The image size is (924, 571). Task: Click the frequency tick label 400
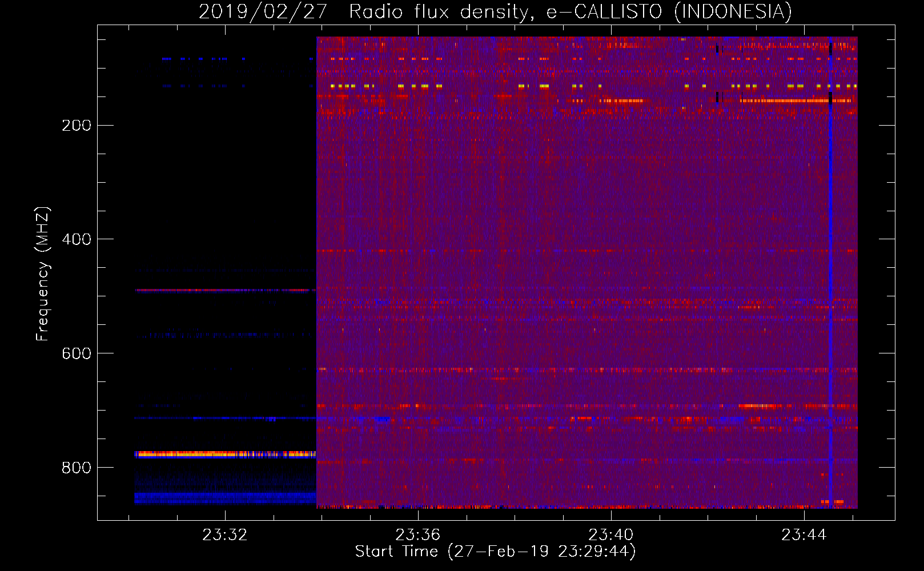77,240
